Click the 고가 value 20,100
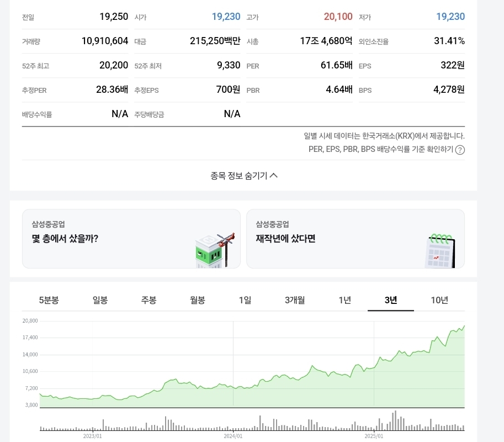Screen dimensions: 504x442 338,17
